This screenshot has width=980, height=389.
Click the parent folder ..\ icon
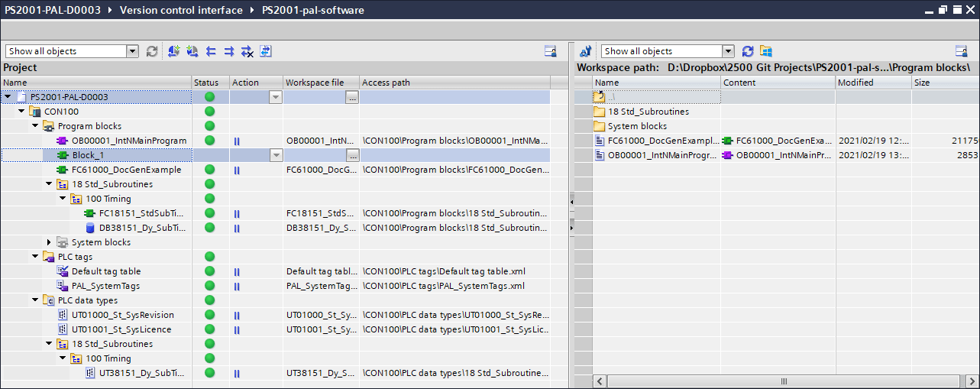click(x=600, y=97)
